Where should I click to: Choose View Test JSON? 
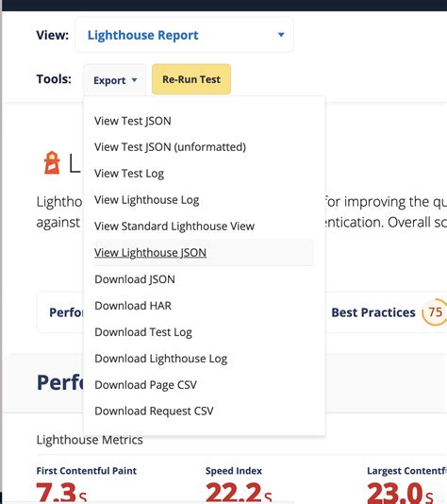pos(133,121)
